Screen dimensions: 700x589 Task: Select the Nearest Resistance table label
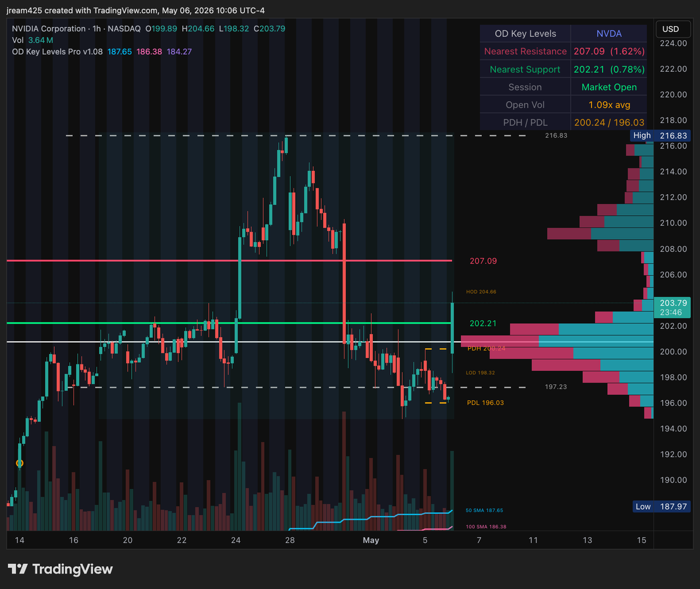click(525, 51)
